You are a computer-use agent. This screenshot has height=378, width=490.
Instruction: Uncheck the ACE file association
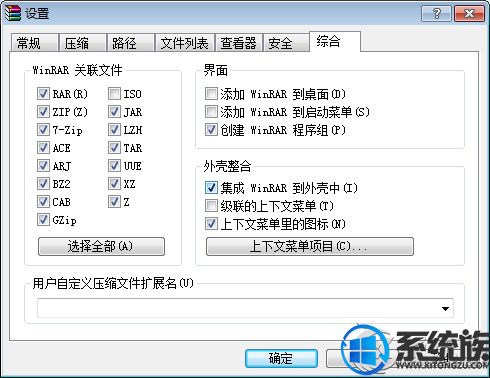(x=43, y=148)
